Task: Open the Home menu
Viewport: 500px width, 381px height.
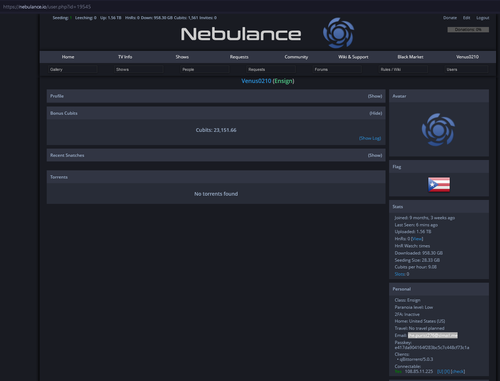Action: 68,57
